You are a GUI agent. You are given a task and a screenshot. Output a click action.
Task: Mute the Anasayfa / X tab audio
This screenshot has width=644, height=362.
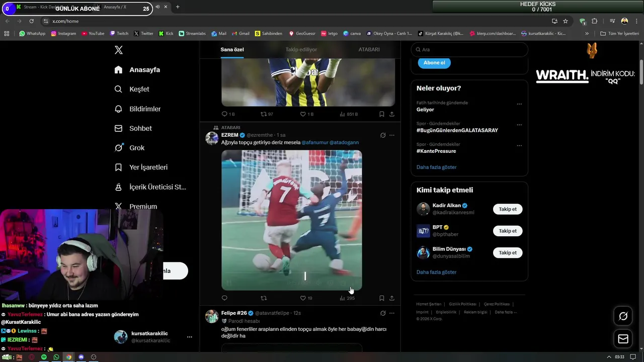pos(157,7)
